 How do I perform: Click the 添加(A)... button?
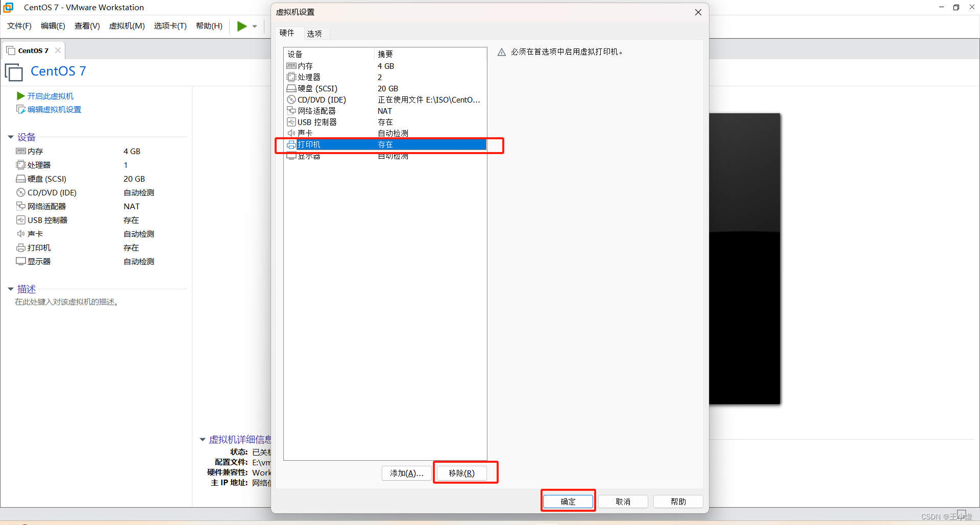(407, 473)
